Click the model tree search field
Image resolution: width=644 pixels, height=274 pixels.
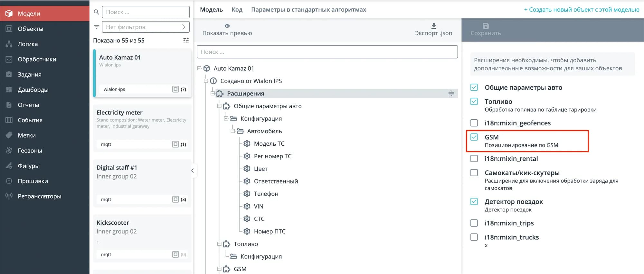tap(327, 52)
